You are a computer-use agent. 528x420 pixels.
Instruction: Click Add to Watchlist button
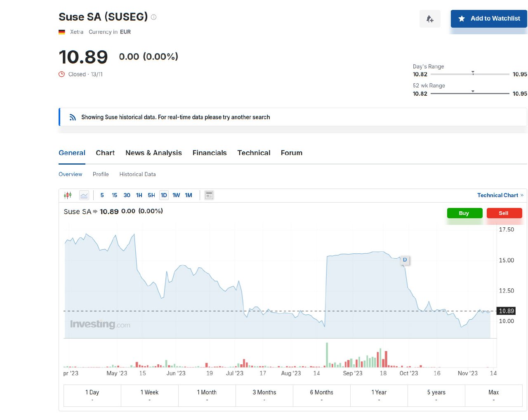[x=489, y=19]
